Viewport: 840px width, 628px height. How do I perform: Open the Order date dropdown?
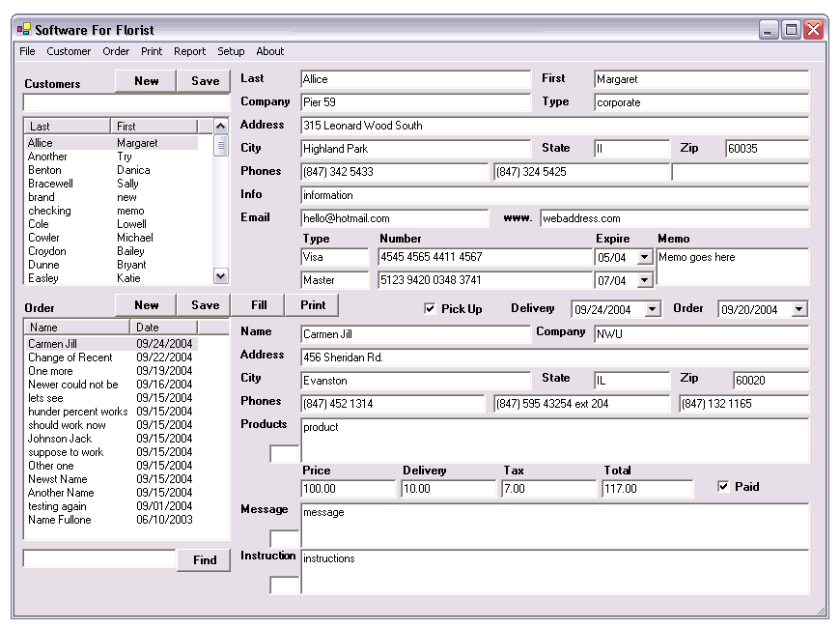(x=798, y=310)
